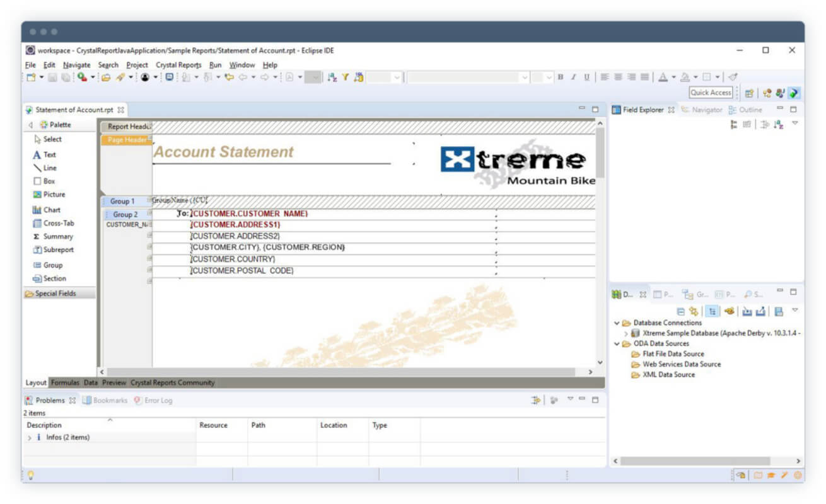Center align text using the toolbar
Viewport: 826px width, 504px height.
[617, 77]
